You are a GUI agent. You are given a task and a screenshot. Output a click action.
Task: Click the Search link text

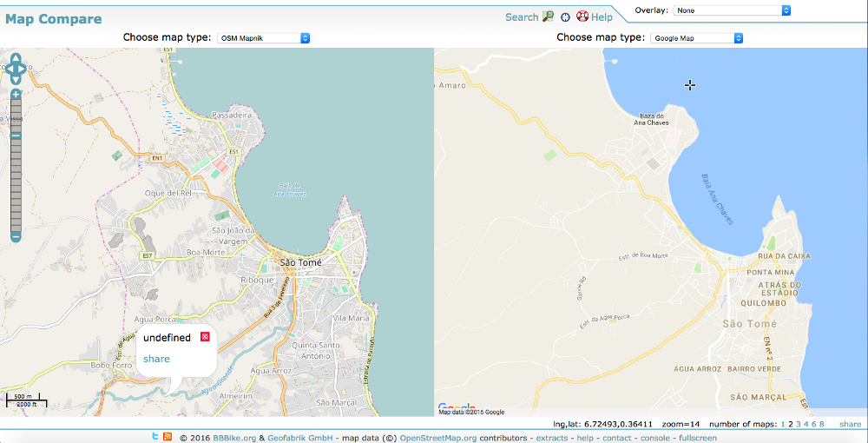click(x=522, y=17)
